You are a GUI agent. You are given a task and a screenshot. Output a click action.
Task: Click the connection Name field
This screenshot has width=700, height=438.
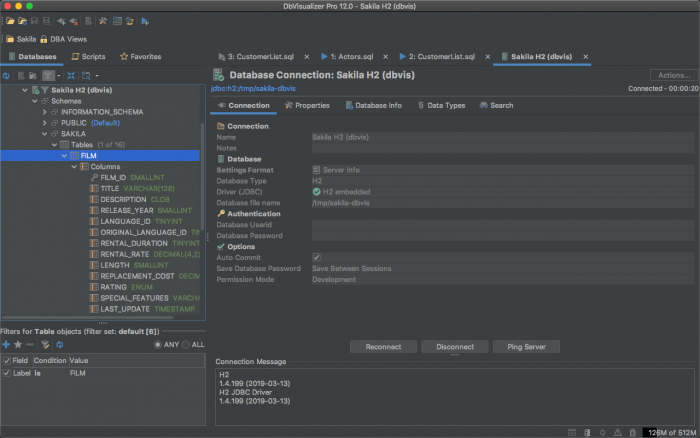[503, 137]
